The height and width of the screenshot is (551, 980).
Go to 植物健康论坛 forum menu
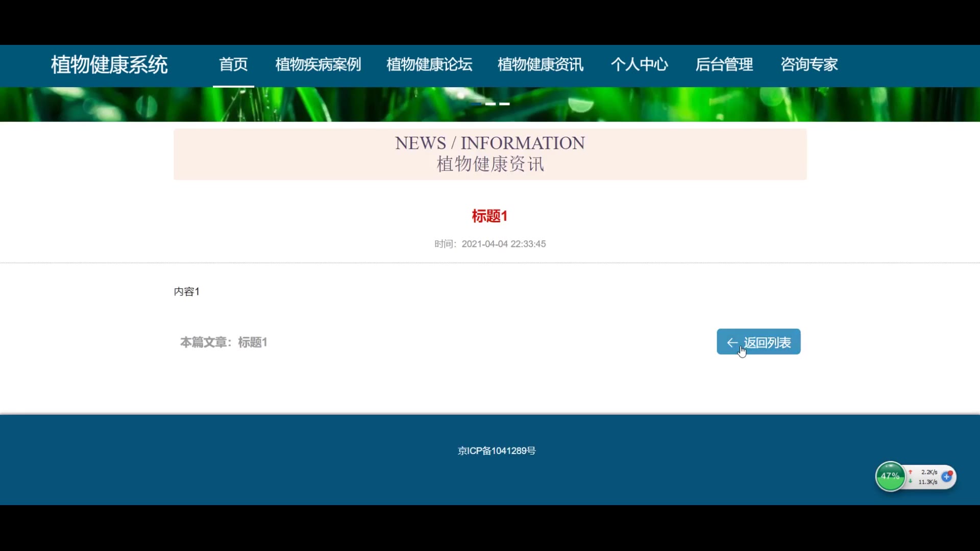pyautogui.click(x=429, y=65)
